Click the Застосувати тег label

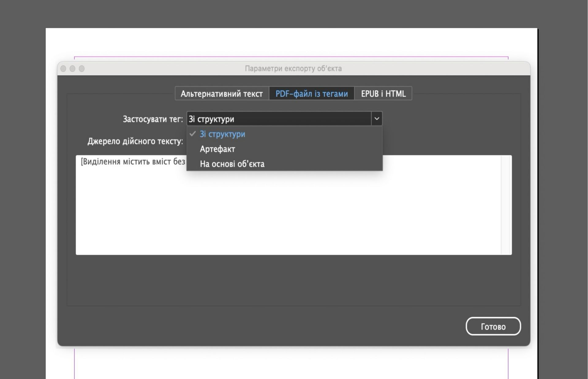click(x=153, y=119)
